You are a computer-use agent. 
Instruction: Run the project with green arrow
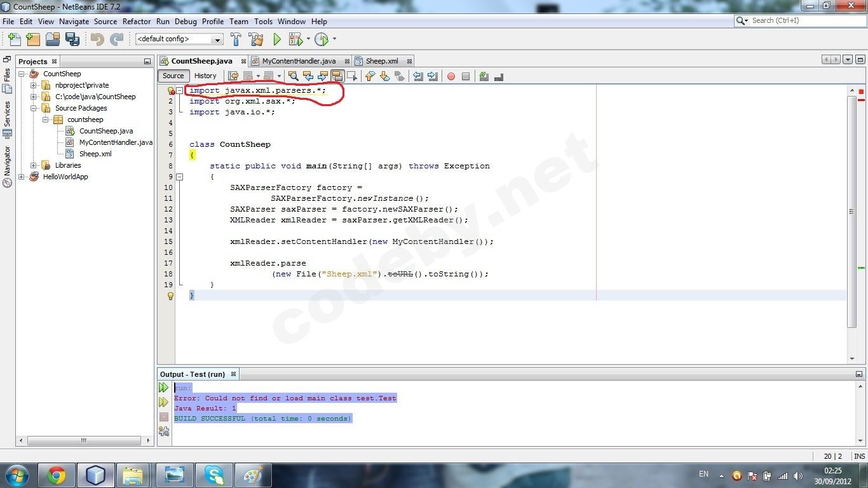[277, 39]
